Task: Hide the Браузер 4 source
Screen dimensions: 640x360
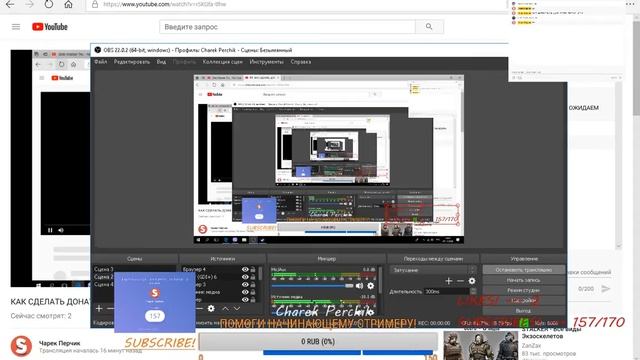Action: point(245,269)
